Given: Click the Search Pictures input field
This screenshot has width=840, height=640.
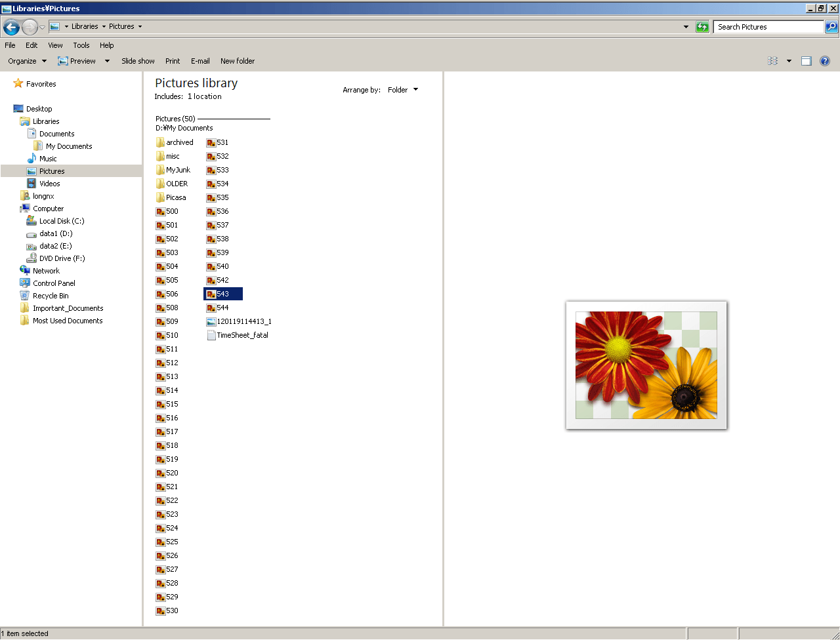Looking at the screenshot, I should click(x=768, y=27).
